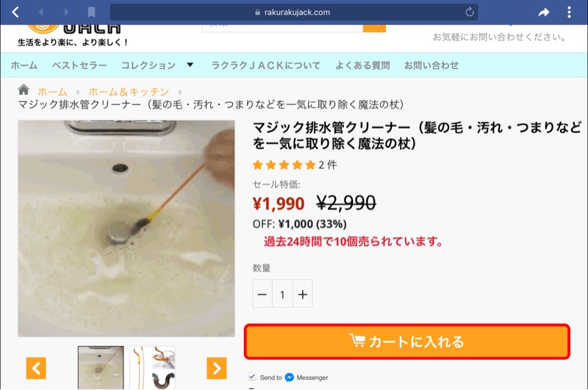Increase quantity with plus button
Viewport: 588px width, 390px height.
(x=303, y=294)
